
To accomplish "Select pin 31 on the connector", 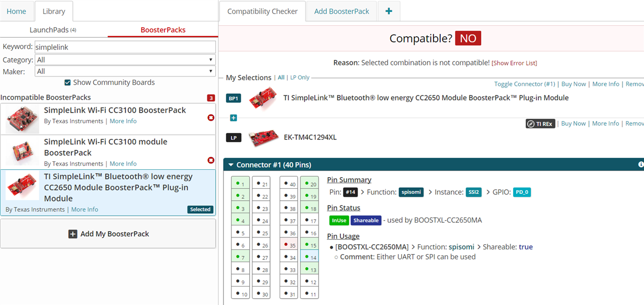I will [288, 293].
